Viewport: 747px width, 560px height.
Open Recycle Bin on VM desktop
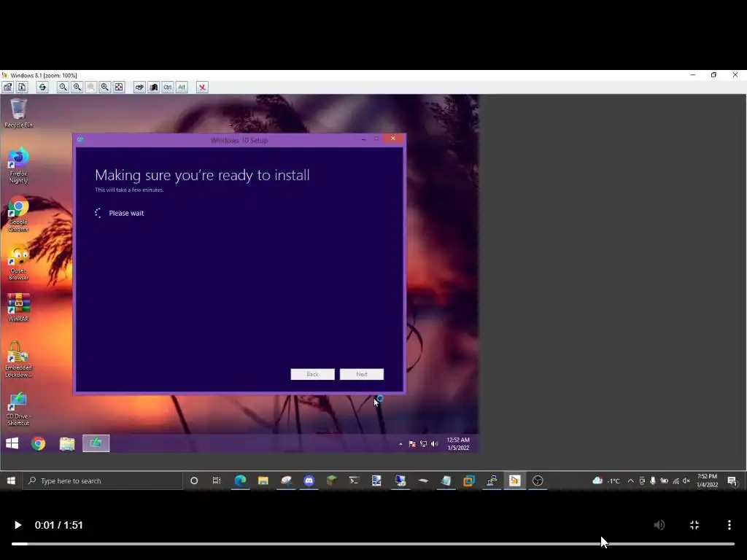click(18, 113)
